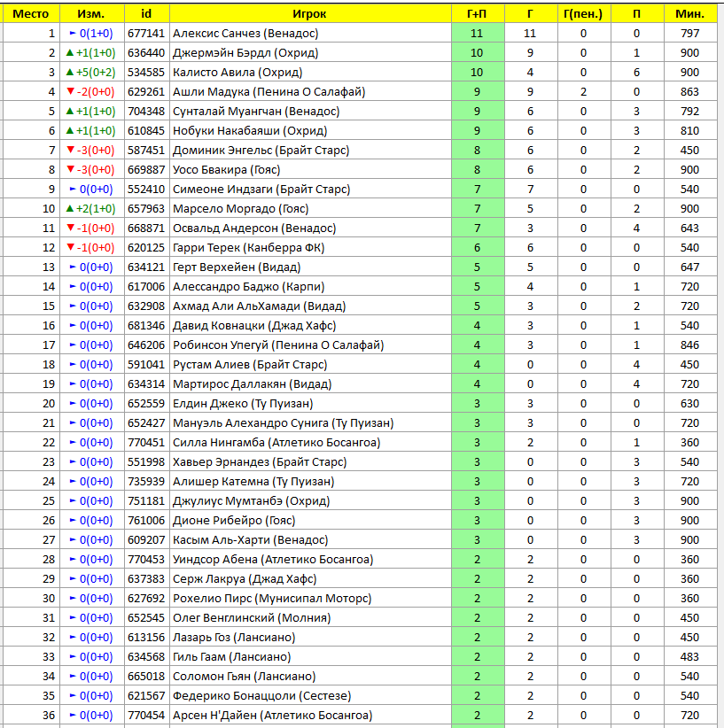724x728 pixels.
Task: Click the Г(пен.) column header
Action: 584,14
